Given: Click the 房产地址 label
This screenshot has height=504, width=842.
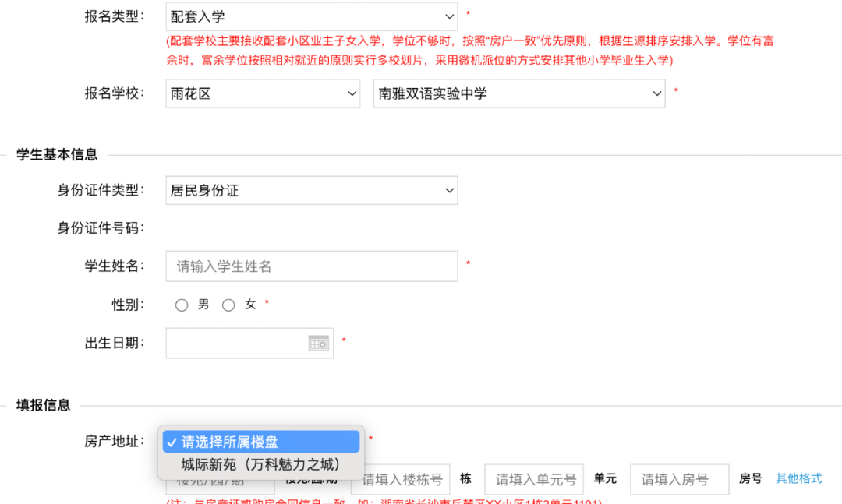Looking at the screenshot, I should 115,441.
